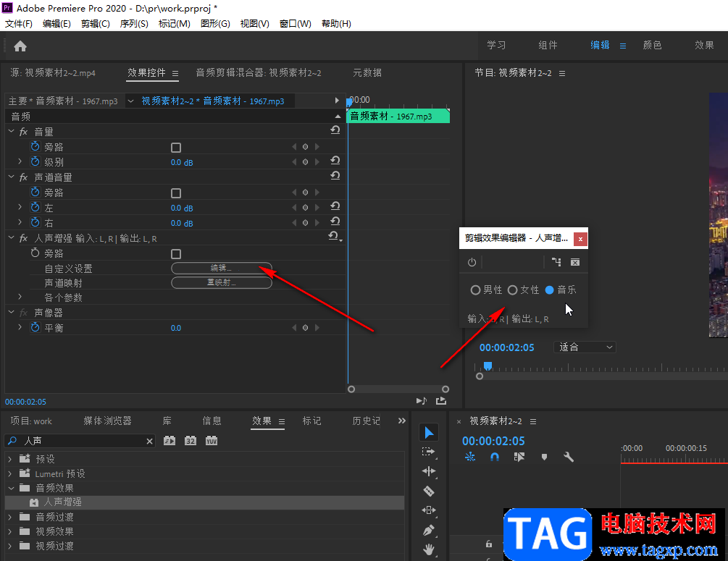Select the Slip tool

[x=429, y=510]
